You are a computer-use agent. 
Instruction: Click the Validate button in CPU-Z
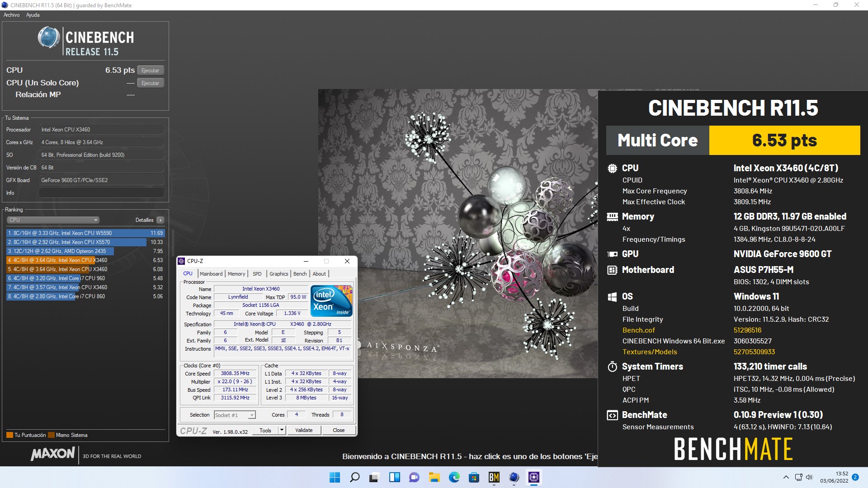tap(304, 431)
